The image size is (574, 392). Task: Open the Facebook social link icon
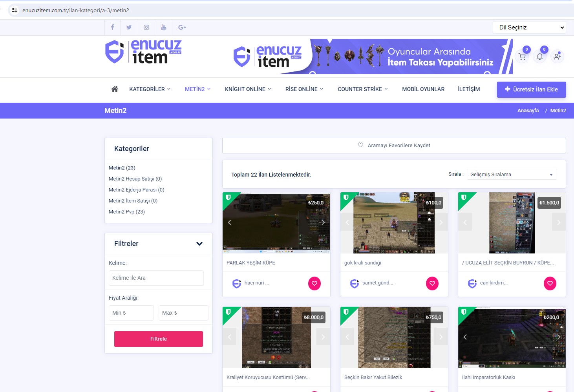pos(112,27)
